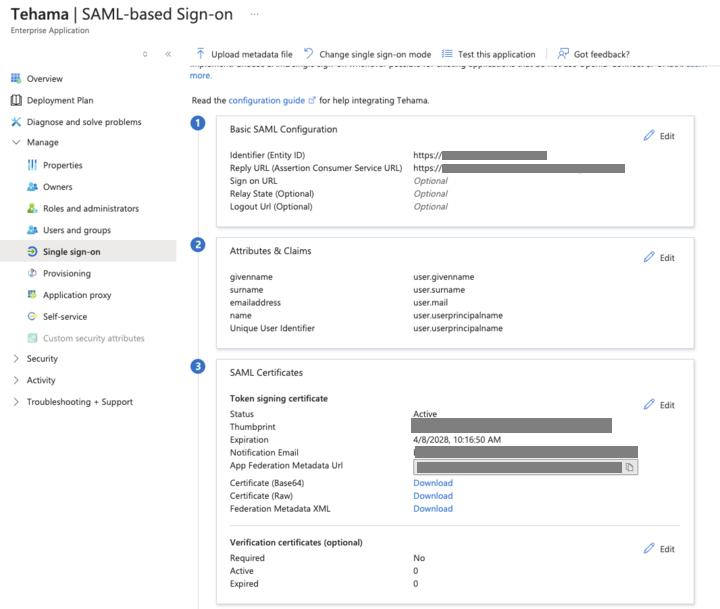
Task: Copy the App Federation Metadata Url
Action: coord(629,467)
